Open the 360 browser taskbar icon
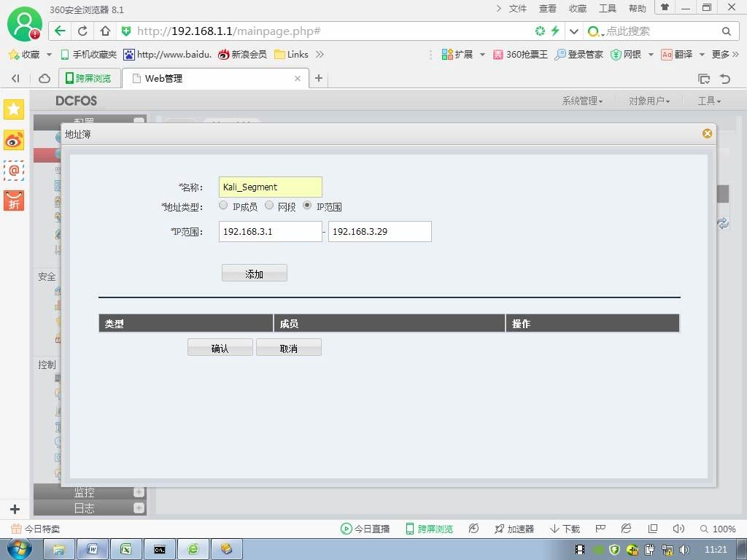 193,550
